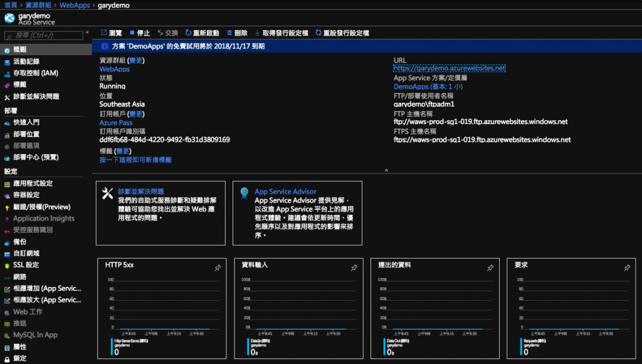This screenshot has width=642, height=364.
Task: Click the Application Insights bulb icon
Action: 7,219
